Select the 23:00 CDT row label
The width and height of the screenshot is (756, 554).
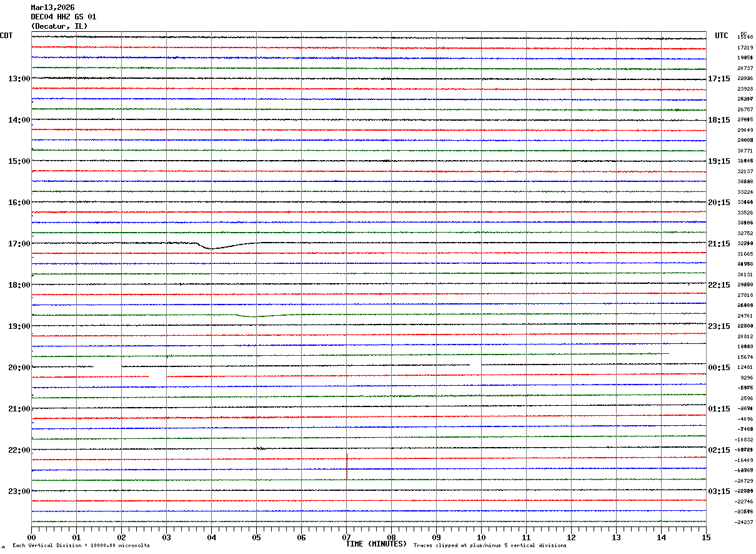click(19, 491)
